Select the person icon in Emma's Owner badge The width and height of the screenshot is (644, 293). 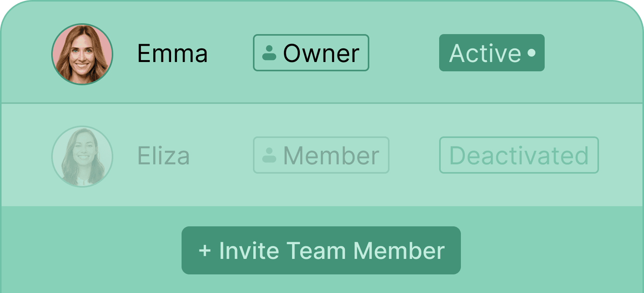[x=269, y=53]
